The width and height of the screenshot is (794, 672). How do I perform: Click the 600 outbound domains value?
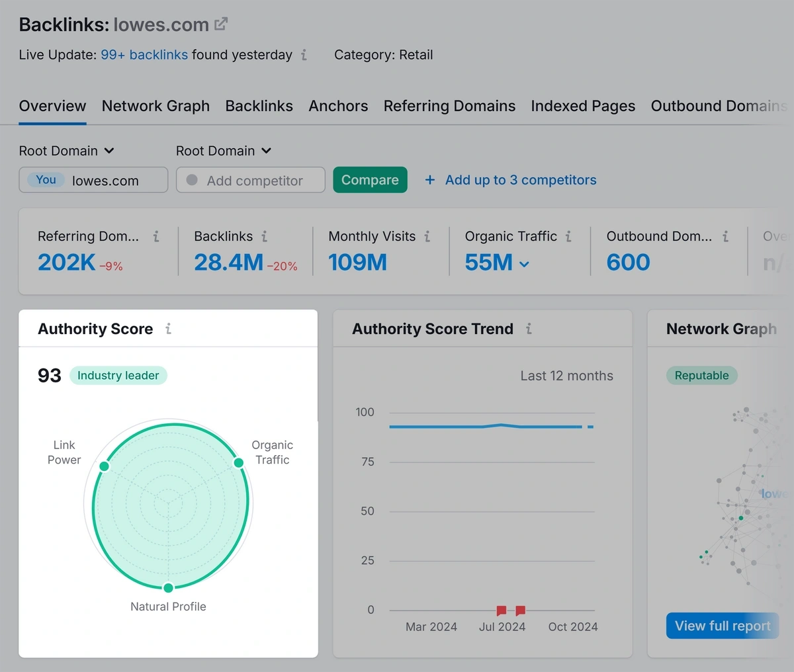click(x=629, y=263)
